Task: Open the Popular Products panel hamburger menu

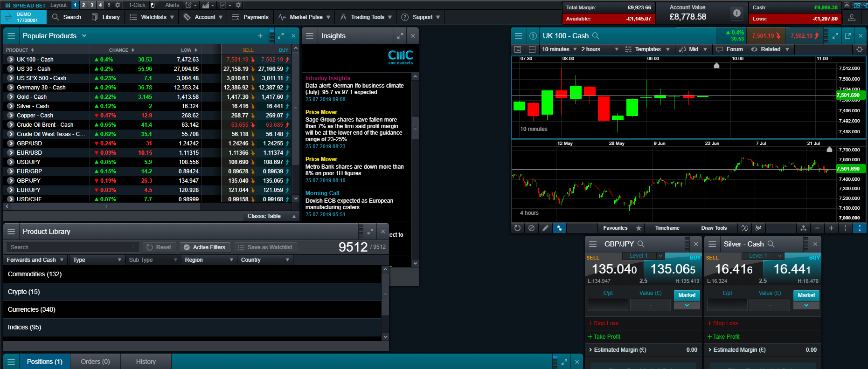Action: pos(12,36)
